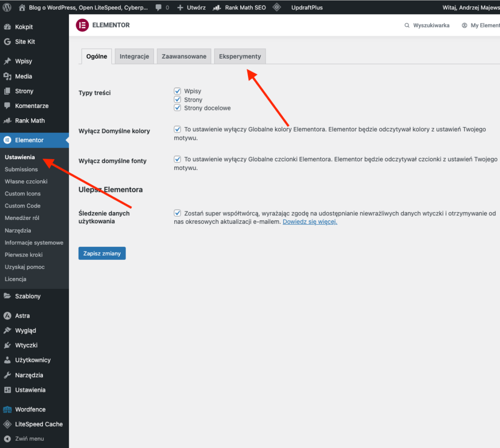Click the bottom Ustawienia settings icon
Viewport: 500px width, 448px height.
point(7,389)
